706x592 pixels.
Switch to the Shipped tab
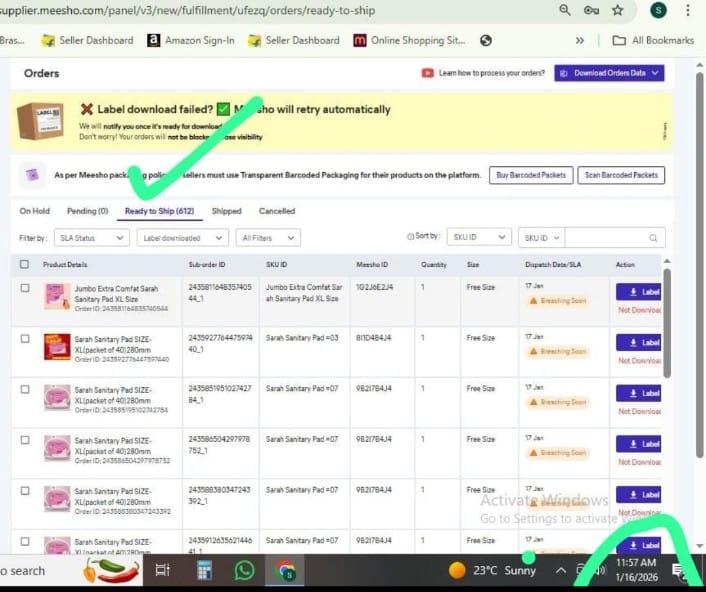226,211
